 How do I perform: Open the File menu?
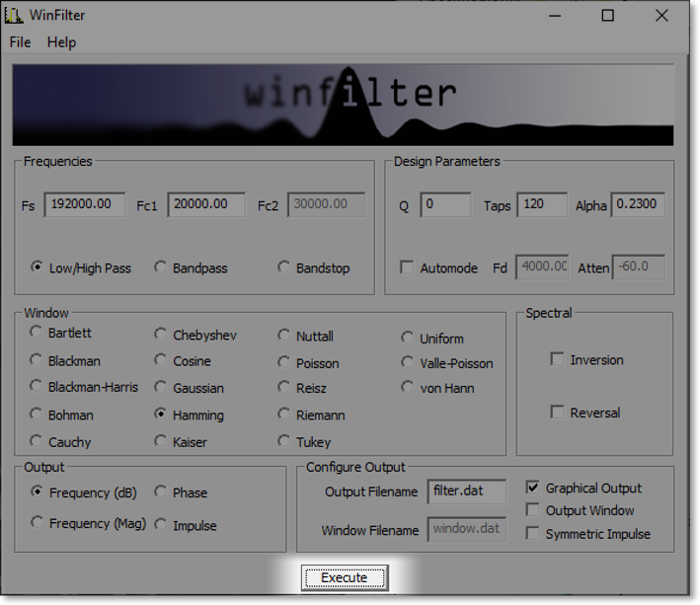tap(20, 42)
